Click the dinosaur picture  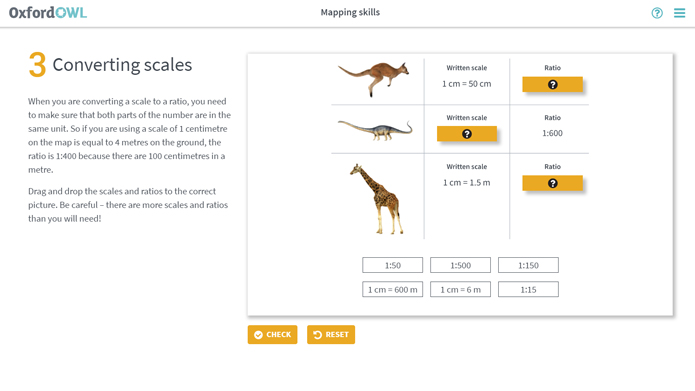375,130
